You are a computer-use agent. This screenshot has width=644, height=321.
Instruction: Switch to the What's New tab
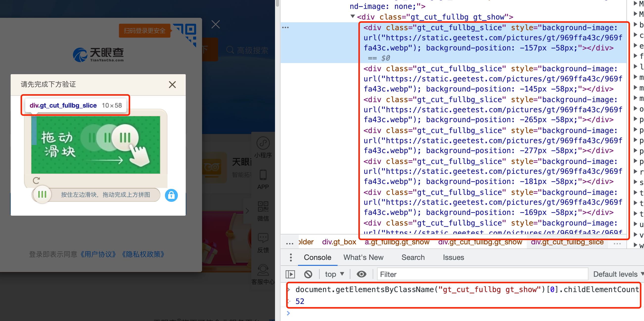pos(363,257)
